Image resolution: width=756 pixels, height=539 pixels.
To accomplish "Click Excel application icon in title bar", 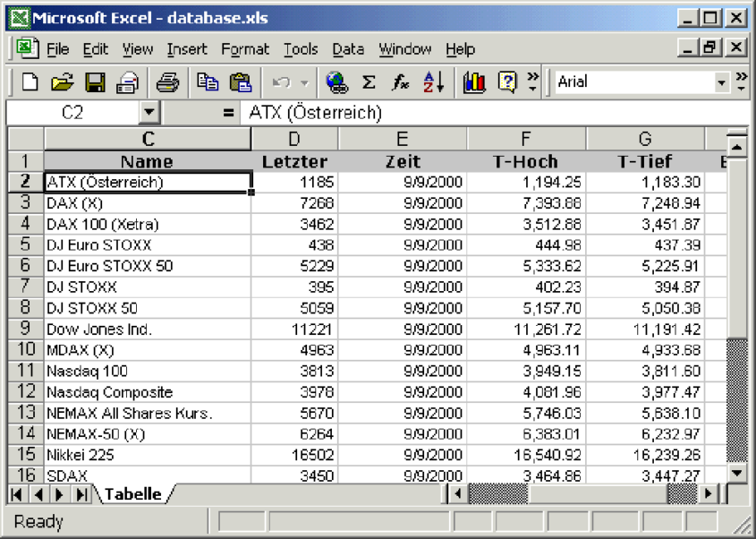I will click(20, 18).
